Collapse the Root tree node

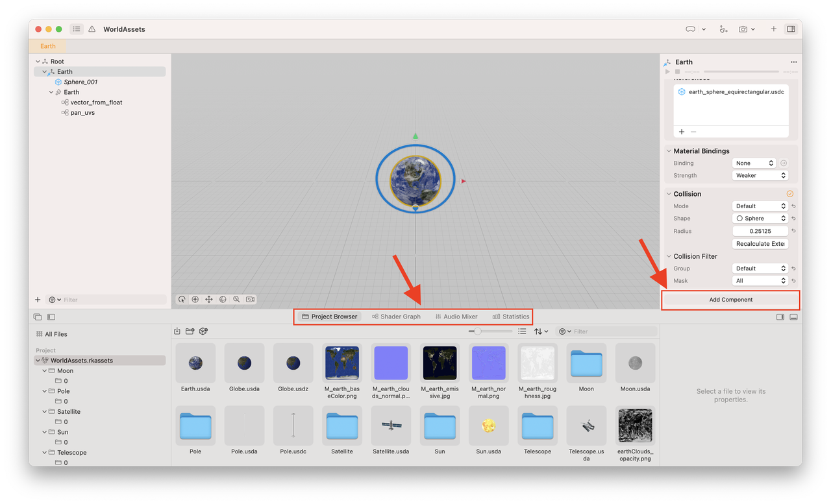pyautogui.click(x=38, y=62)
